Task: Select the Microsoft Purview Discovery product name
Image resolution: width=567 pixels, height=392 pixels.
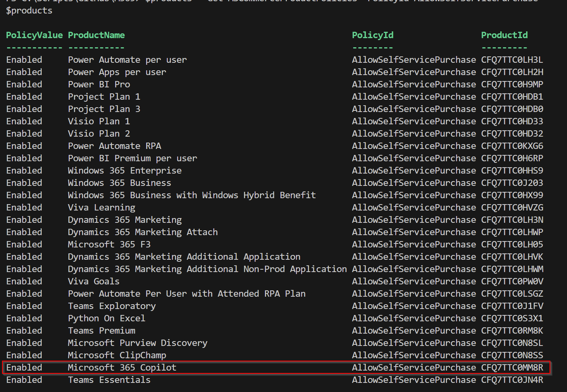Action: point(137,343)
